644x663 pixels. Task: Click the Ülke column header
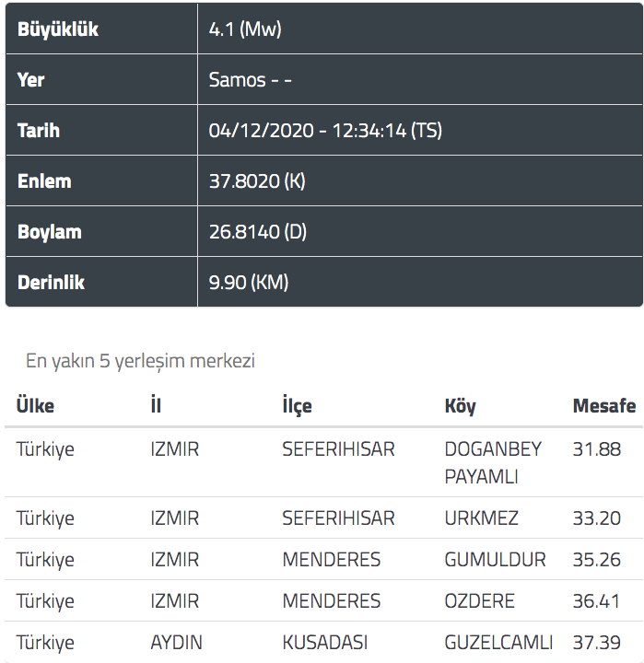click(35, 406)
